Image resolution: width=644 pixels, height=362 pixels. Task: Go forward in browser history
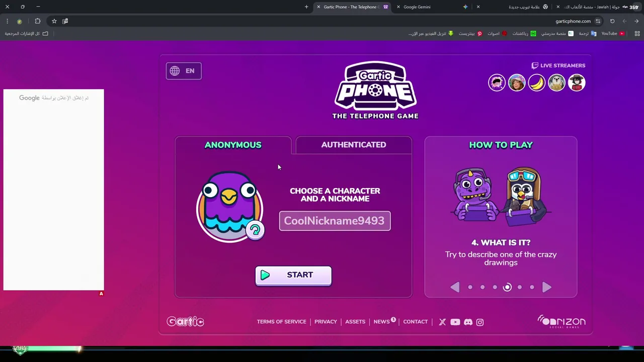[624, 21]
